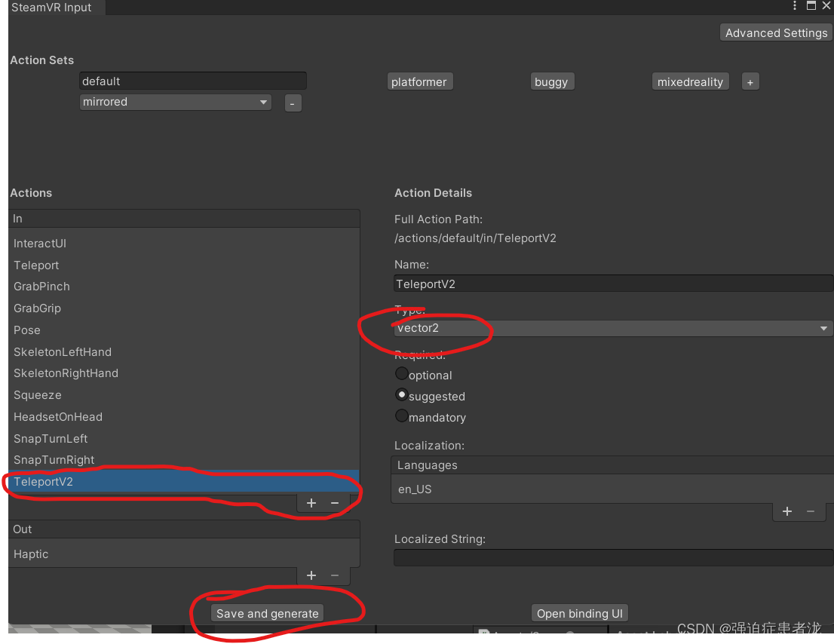Click the plus icon under the Languages list
This screenshot has width=834, height=644.
787,511
